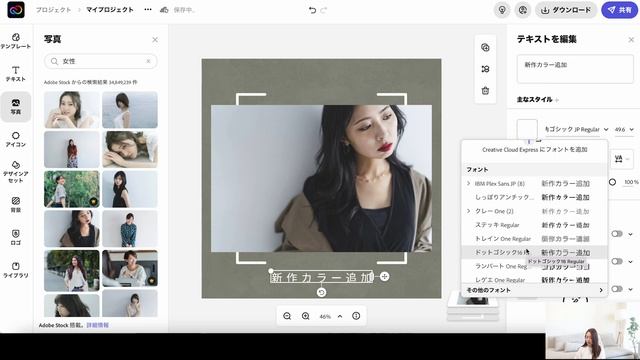
Task: Choose ドットゴシック16 font
Action: pyautogui.click(x=534, y=252)
